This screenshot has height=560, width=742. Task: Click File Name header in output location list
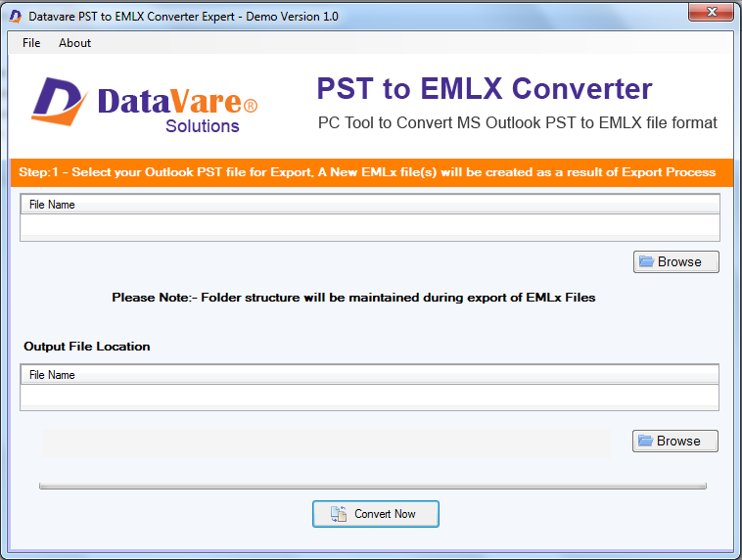pos(53,375)
